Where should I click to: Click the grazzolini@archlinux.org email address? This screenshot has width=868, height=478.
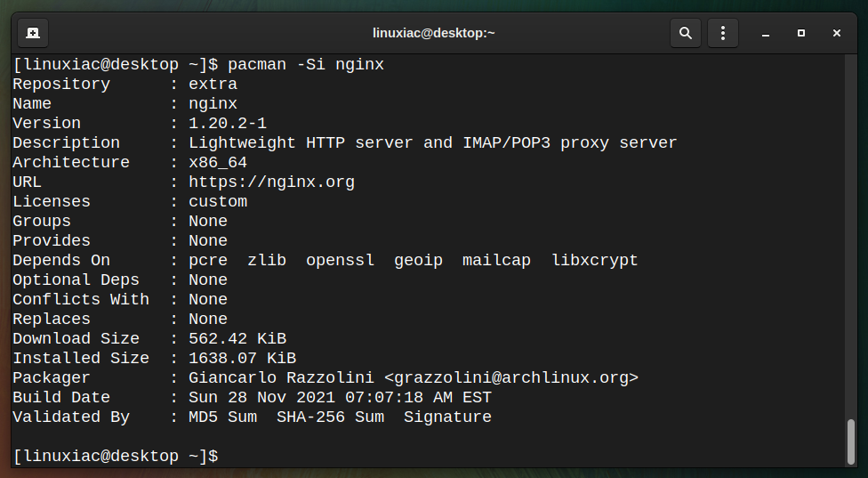click(511, 377)
